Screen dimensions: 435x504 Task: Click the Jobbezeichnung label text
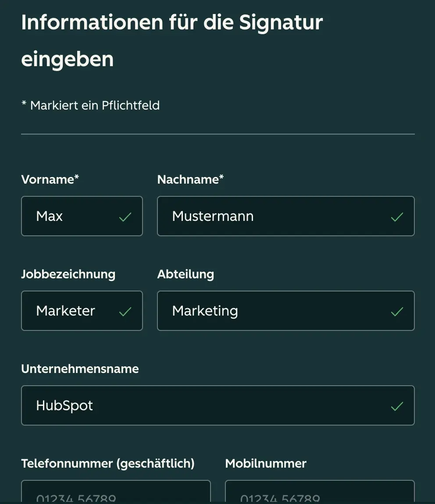pos(68,274)
